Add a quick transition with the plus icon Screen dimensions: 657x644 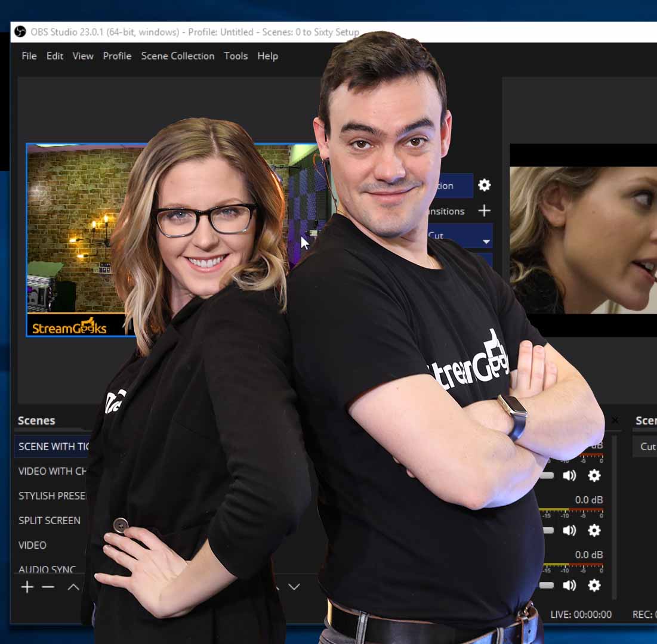(x=485, y=210)
